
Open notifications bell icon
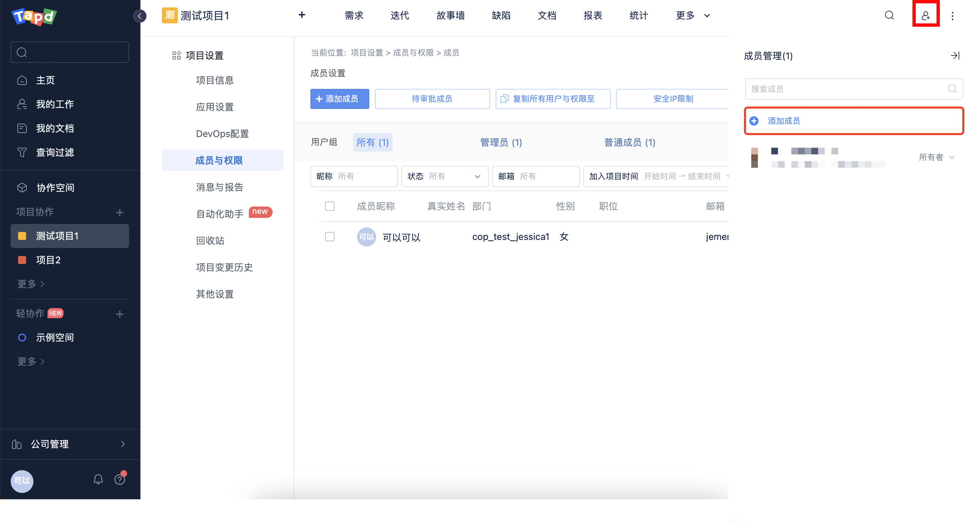point(98,480)
